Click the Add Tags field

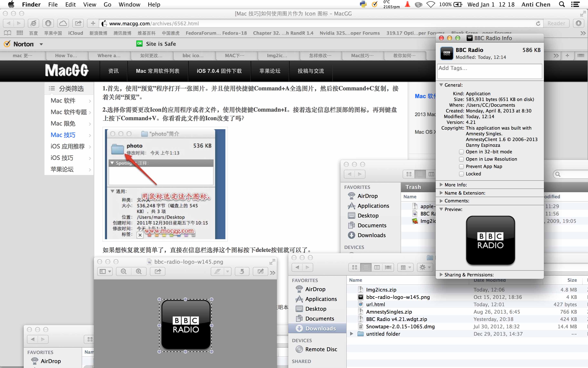click(x=490, y=71)
